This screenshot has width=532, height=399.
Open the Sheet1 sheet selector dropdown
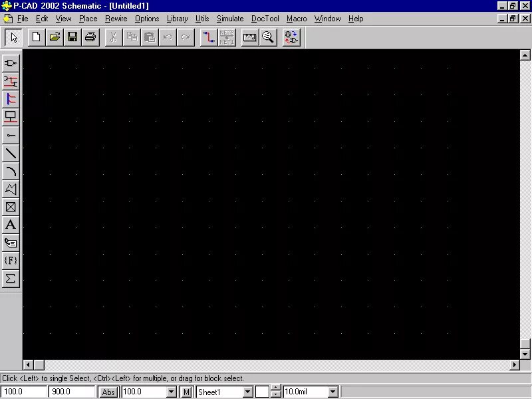point(247,392)
